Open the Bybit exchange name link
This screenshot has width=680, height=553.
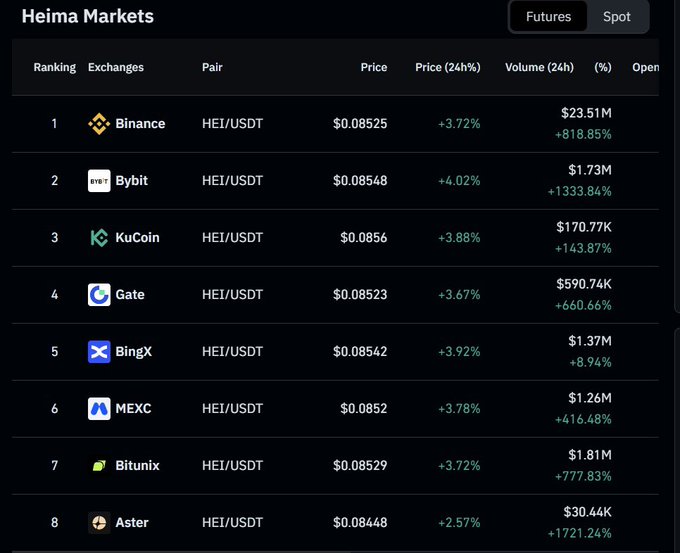131,180
